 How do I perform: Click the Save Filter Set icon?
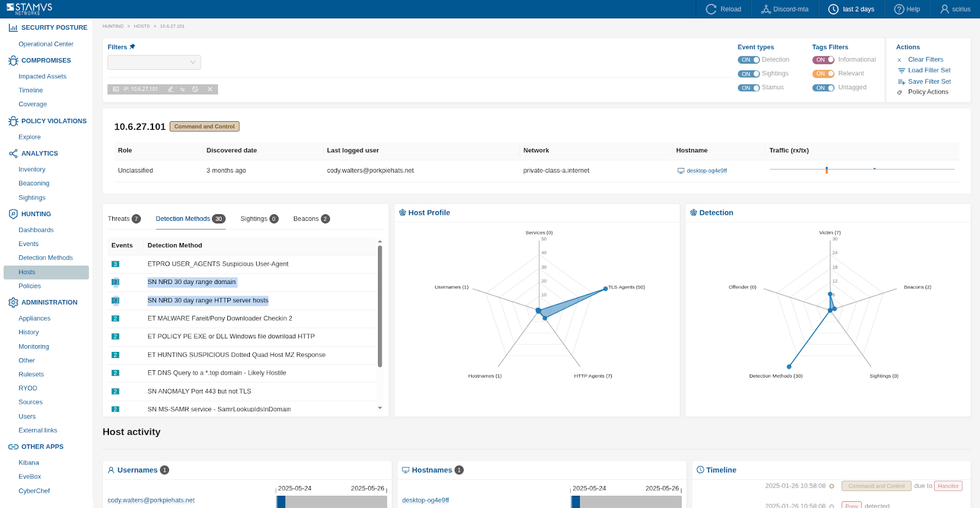click(x=901, y=82)
